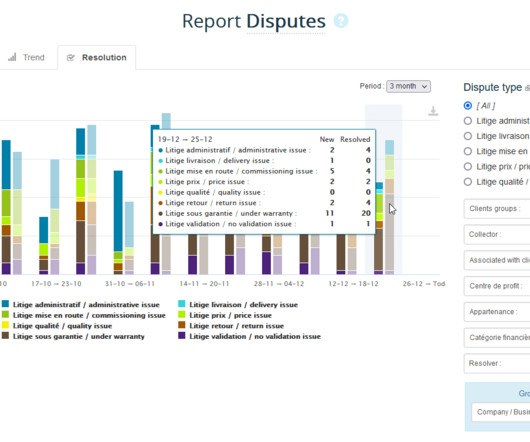
Task: Click legend text 'Litige sous garantie / under warranty'
Action: (79, 336)
